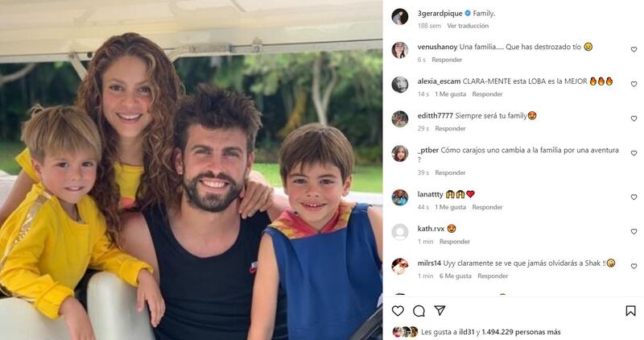The image size is (644, 340).
Task: Like the alexia_escam comment
Action: pyautogui.click(x=634, y=84)
